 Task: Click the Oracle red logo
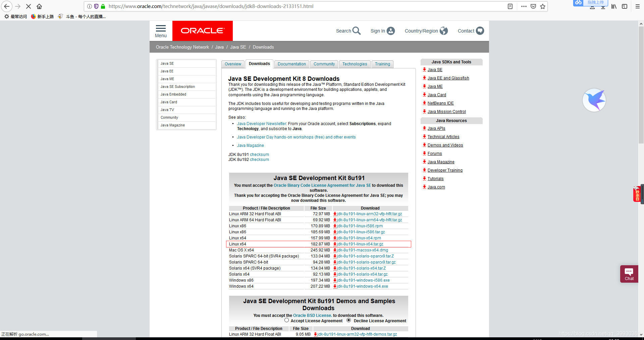coord(203,31)
